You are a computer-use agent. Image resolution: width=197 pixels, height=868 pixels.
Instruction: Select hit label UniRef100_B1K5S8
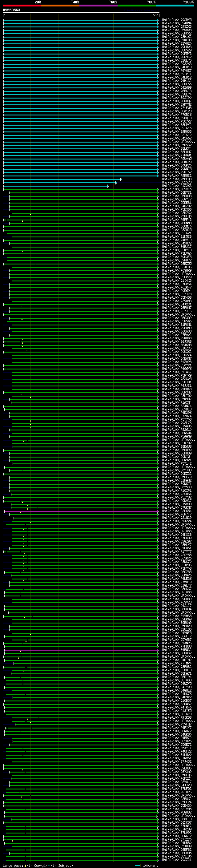click(x=177, y=237)
